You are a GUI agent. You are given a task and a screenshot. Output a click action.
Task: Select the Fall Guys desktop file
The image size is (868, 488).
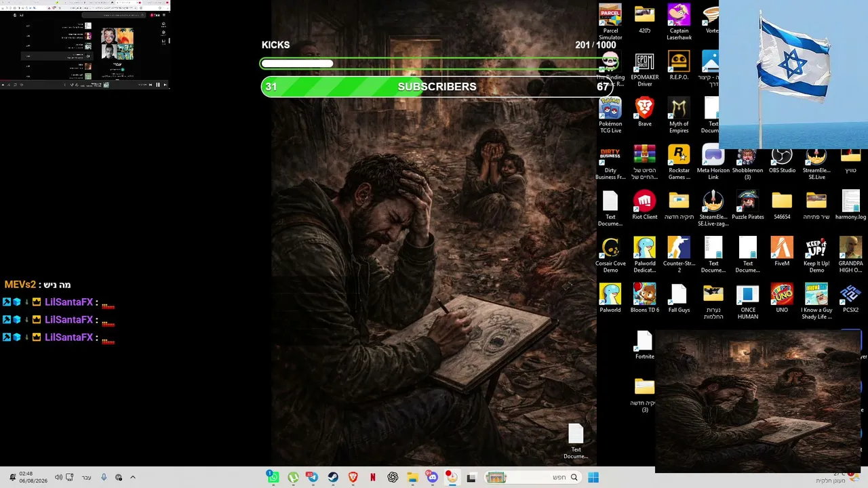pos(679,298)
